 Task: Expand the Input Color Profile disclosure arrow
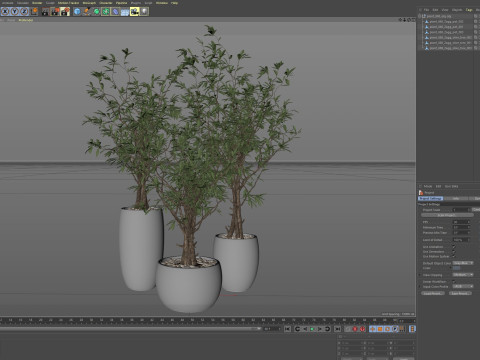[x=420, y=286]
